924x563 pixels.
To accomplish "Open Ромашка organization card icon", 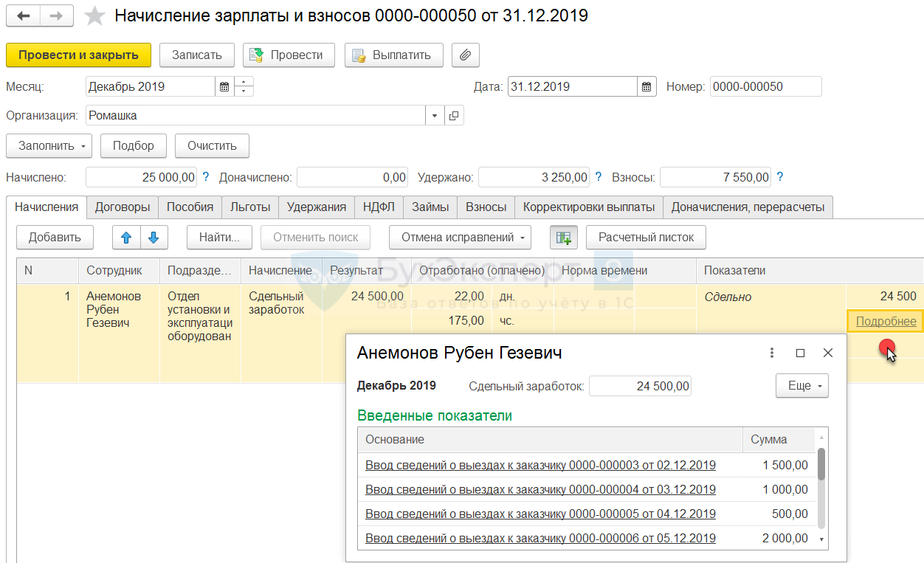I will pos(454,116).
